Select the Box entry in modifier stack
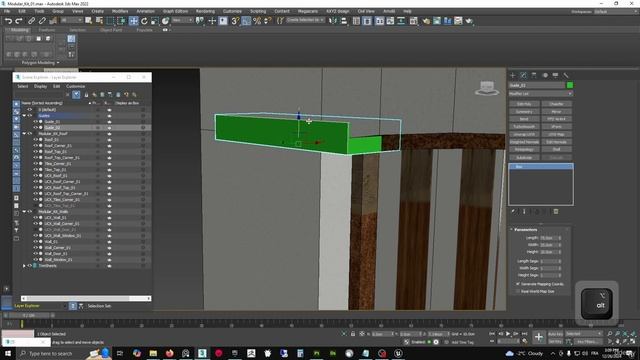 pos(540,167)
